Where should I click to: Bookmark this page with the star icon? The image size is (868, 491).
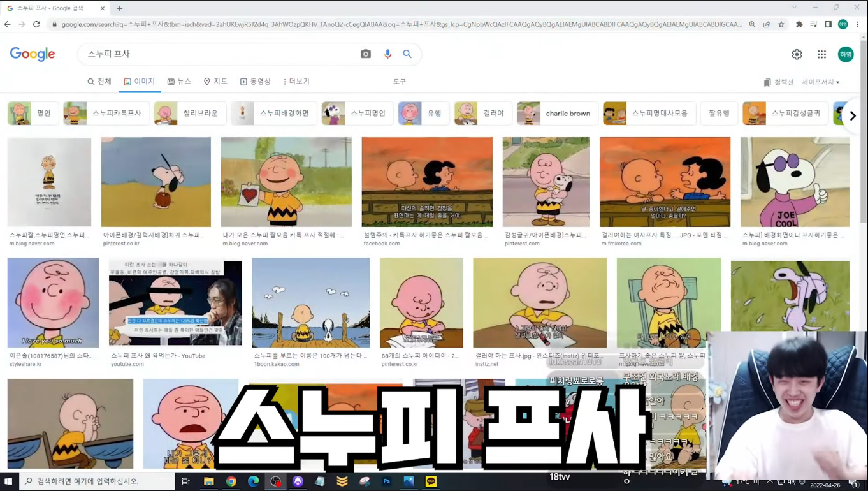781,24
